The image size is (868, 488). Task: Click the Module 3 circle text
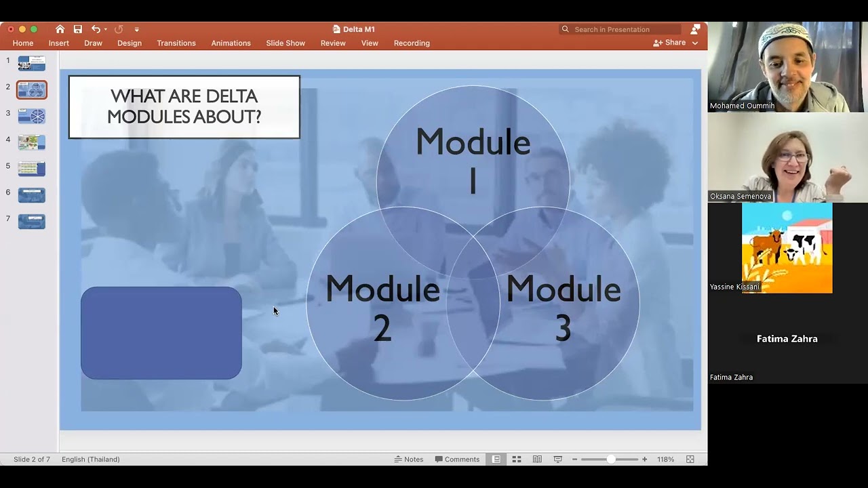coord(563,308)
